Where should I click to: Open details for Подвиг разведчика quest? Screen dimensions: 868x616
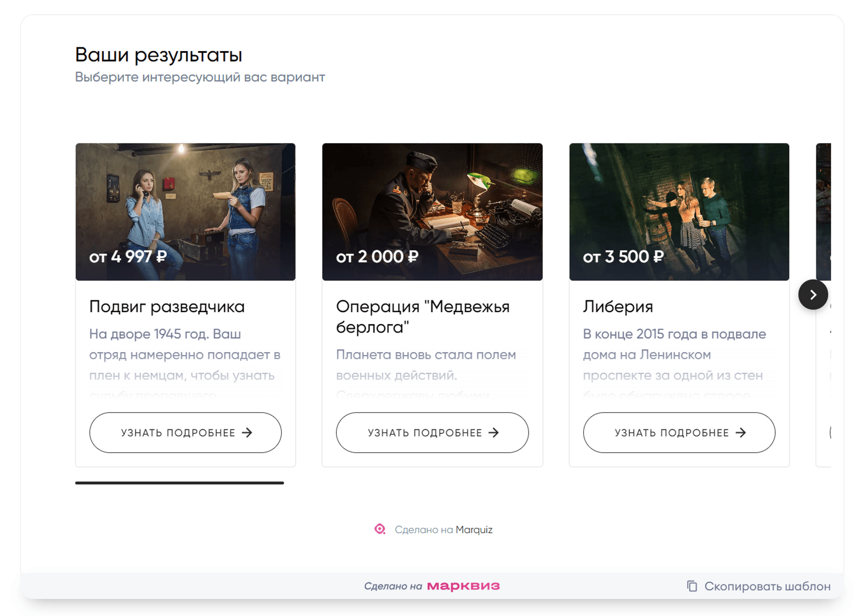click(x=185, y=432)
